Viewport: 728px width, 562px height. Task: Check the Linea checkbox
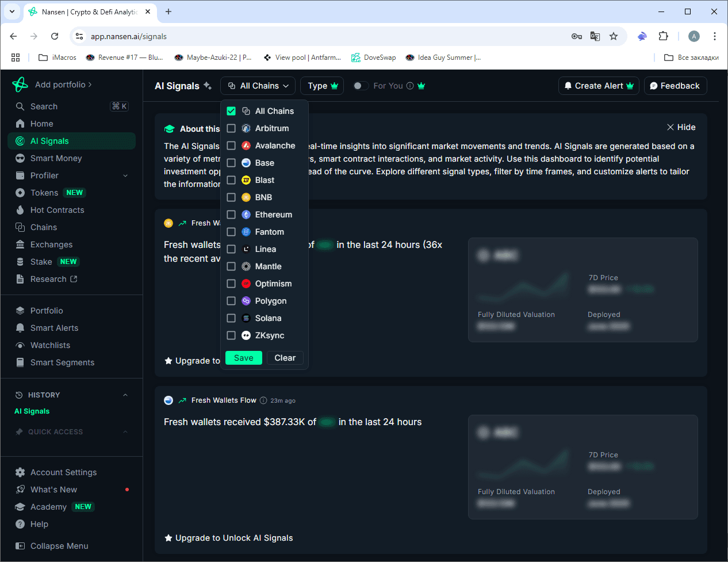231,249
